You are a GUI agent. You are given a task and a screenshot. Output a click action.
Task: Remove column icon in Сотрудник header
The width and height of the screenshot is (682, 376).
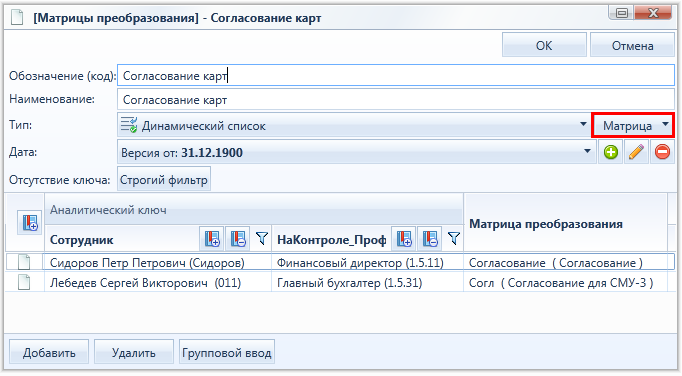(x=238, y=238)
